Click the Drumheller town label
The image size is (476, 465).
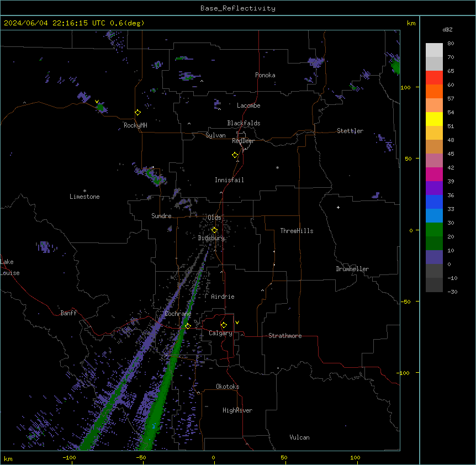(352, 269)
